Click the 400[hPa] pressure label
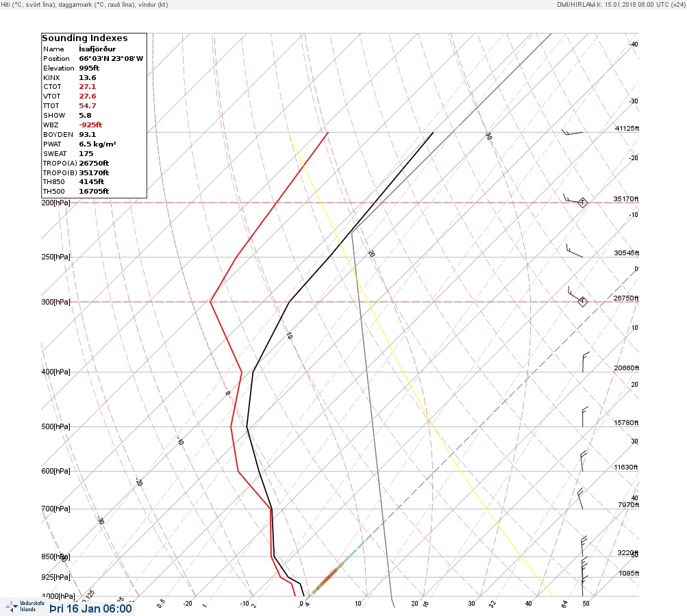 [55, 372]
